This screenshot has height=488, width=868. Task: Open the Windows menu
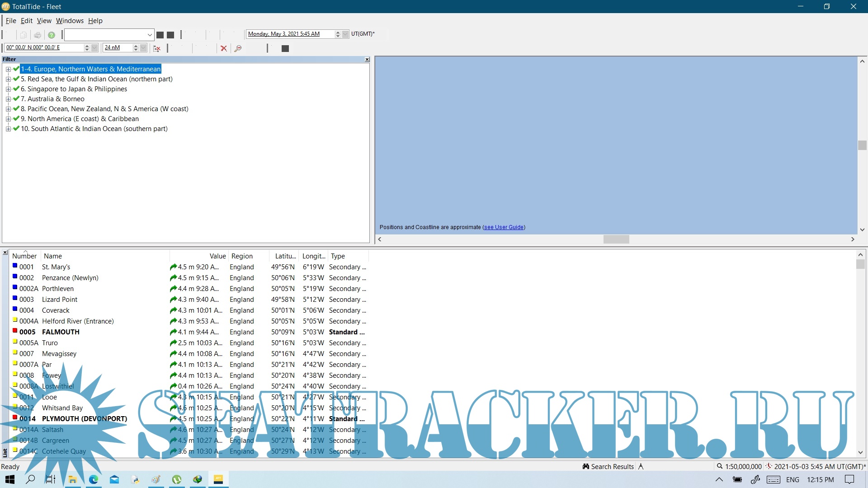[70, 21]
